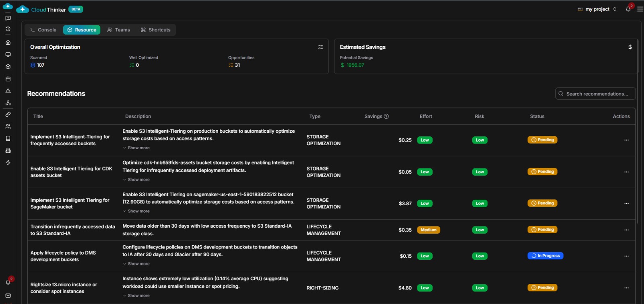
Task: Go to Home via sidebar icon
Action: coord(8,43)
